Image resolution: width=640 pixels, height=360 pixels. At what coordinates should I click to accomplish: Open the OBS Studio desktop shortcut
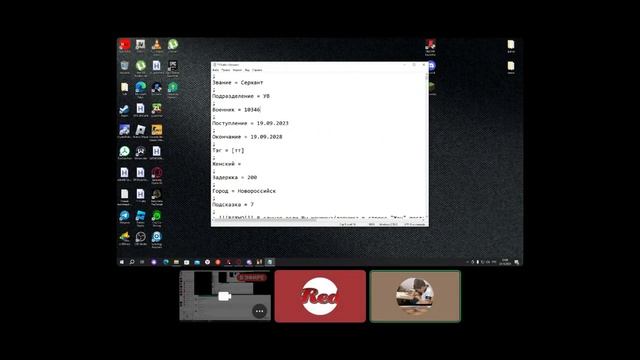pyautogui.click(x=140, y=237)
